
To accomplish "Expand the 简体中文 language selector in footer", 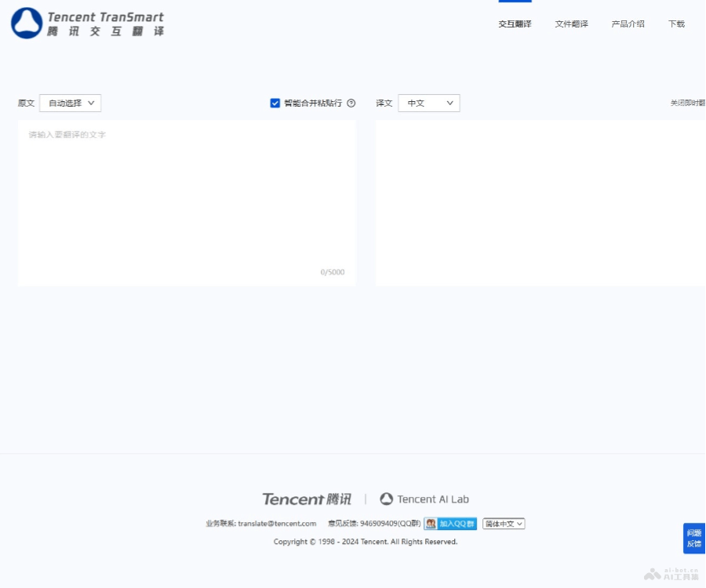I will pos(503,524).
